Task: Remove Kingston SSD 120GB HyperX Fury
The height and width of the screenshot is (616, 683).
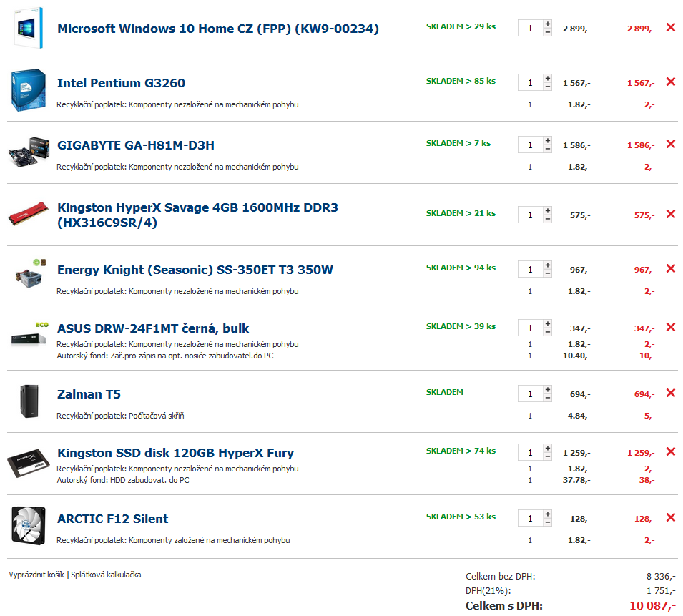Action: pyautogui.click(x=670, y=451)
